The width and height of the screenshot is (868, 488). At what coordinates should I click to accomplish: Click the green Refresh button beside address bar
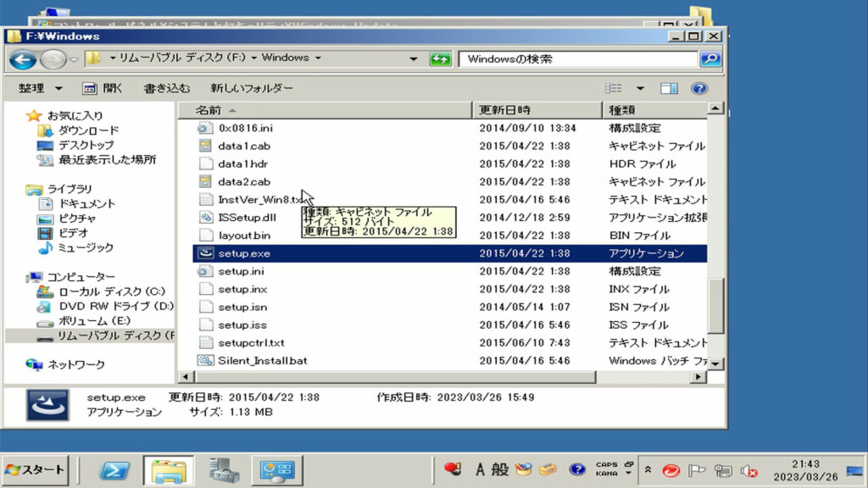point(440,59)
